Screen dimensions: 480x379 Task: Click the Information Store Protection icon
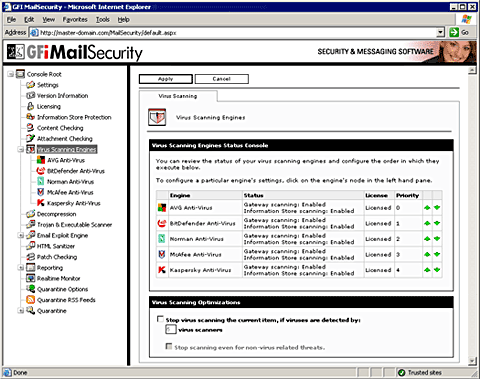point(30,117)
